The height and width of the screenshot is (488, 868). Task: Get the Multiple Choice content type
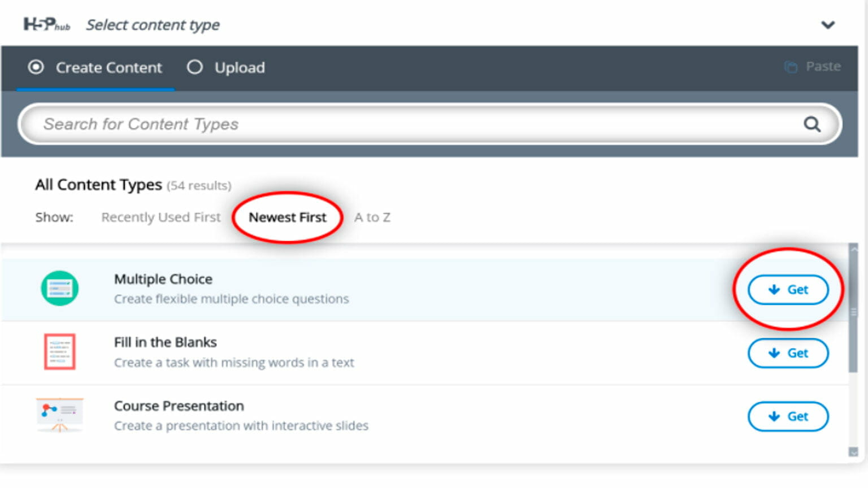click(788, 290)
